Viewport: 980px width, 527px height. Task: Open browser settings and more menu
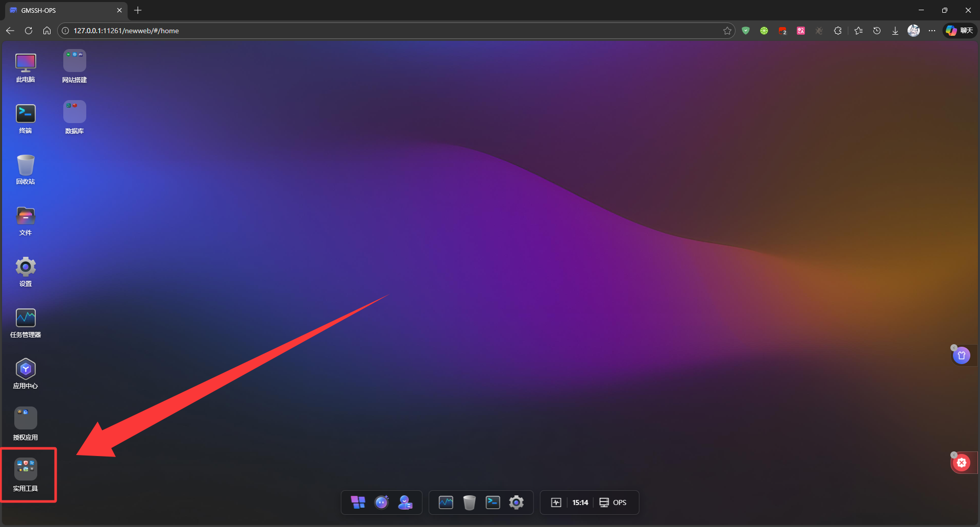click(932, 31)
